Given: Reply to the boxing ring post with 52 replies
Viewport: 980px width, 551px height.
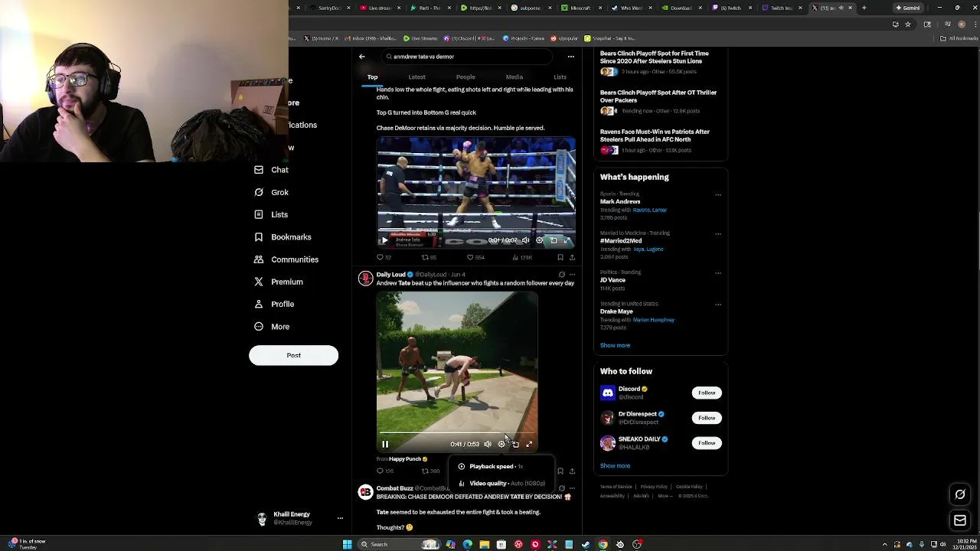Looking at the screenshot, I should click(x=384, y=257).
